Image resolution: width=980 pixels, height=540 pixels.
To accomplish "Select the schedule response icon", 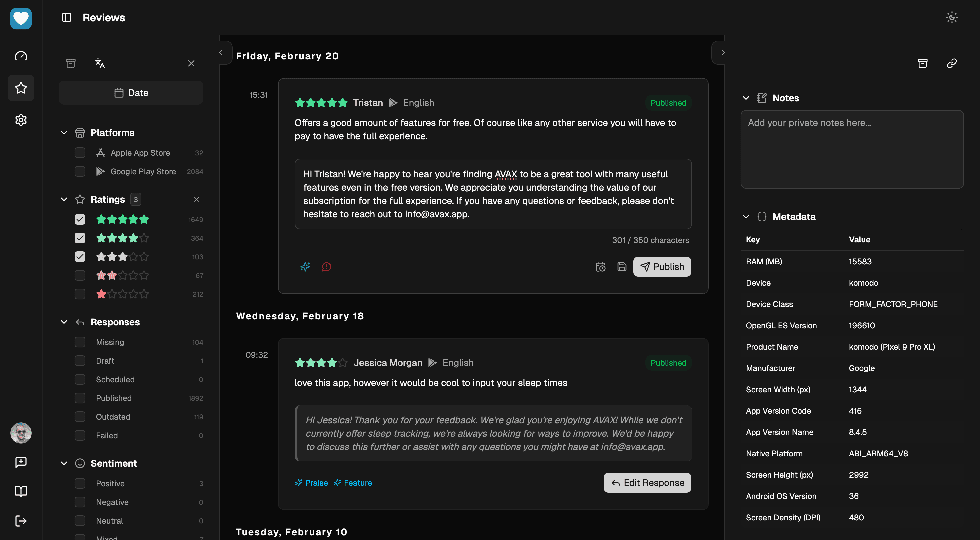I will coord(600,267).
